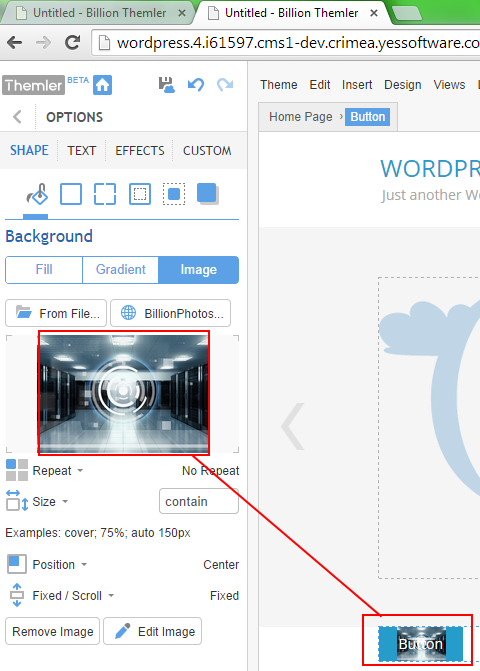Switch to the EFFECTS tab
The width and height of the screenshot is (480, 671).
click(140, 151)
